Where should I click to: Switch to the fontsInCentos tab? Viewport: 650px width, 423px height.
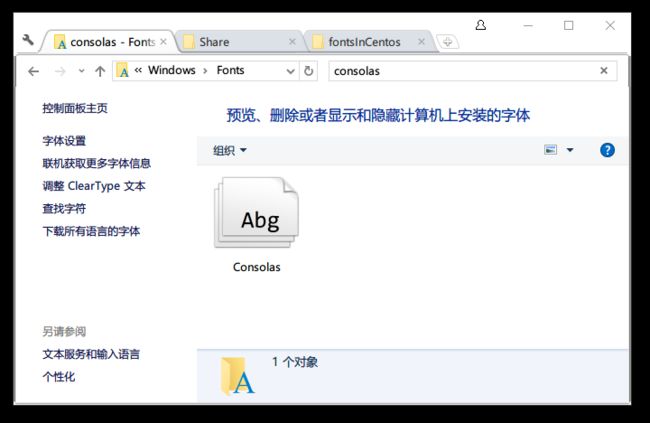tap(370, 42)
